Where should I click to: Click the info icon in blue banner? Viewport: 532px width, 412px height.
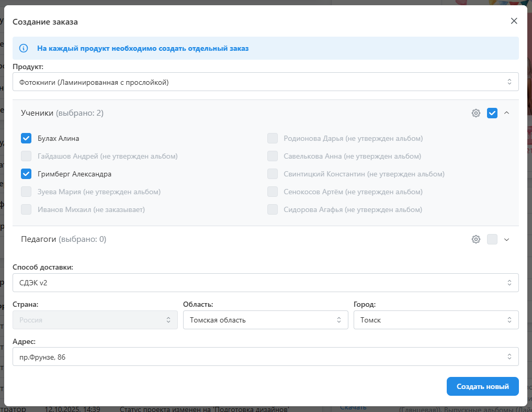pyautogui.click(x=24, y=48)
